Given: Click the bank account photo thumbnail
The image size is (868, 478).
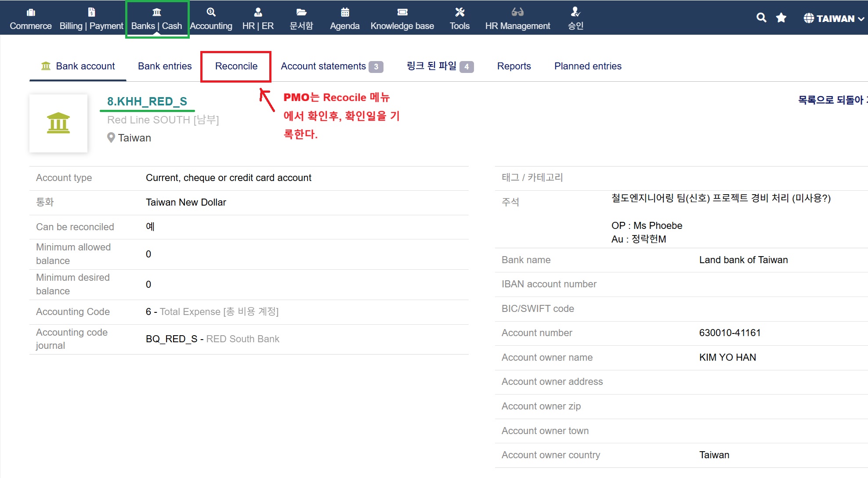Looking at the screenshot, I should click(x=58, y=123).
